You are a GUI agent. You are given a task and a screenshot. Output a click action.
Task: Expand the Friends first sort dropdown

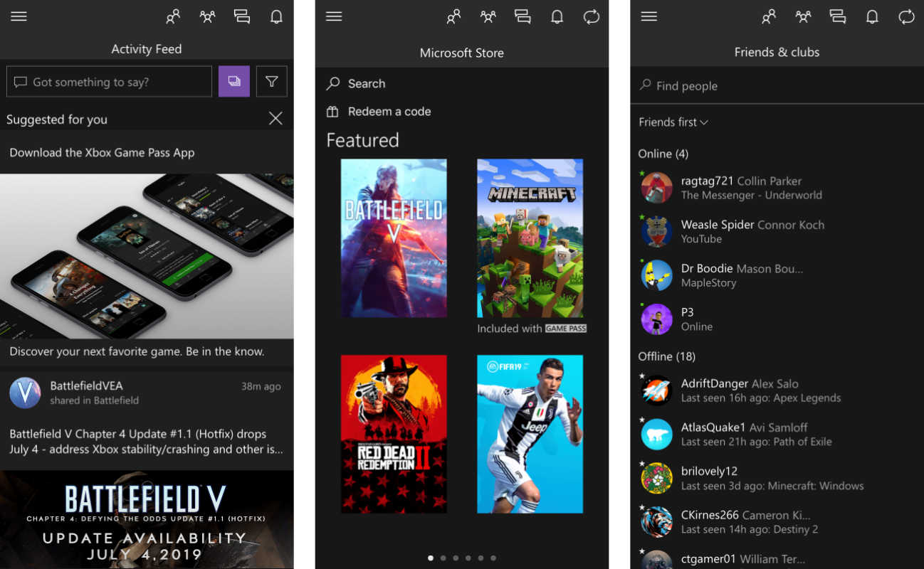(x=673, y=122)
